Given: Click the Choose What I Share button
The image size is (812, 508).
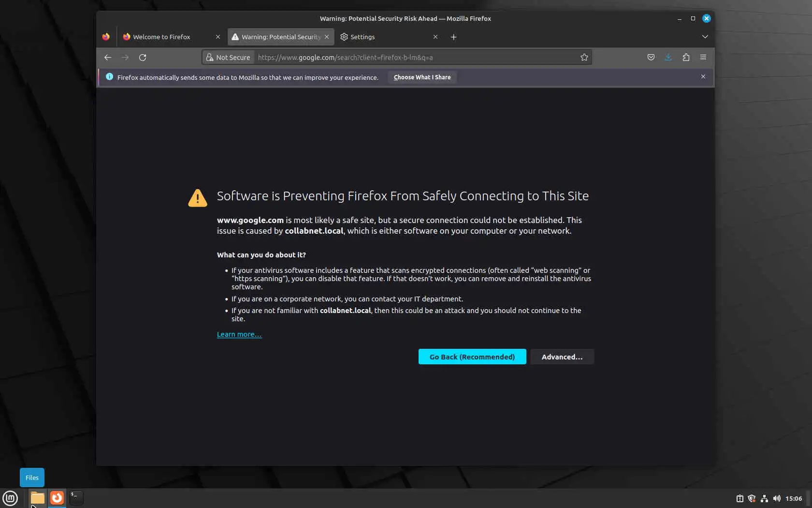Looking at the screenshot, I should 422,77.
